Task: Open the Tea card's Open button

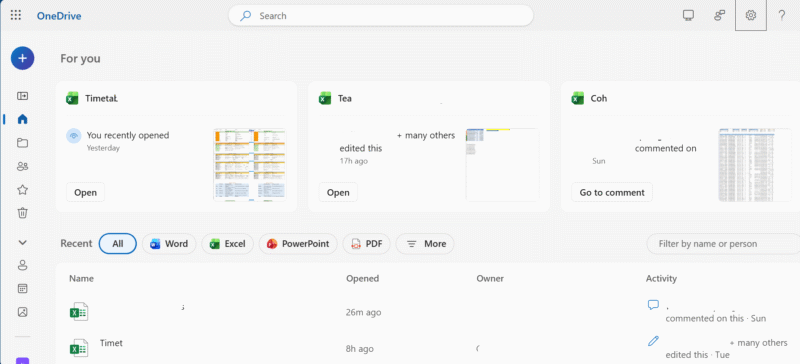Action: tap(338, 192)
